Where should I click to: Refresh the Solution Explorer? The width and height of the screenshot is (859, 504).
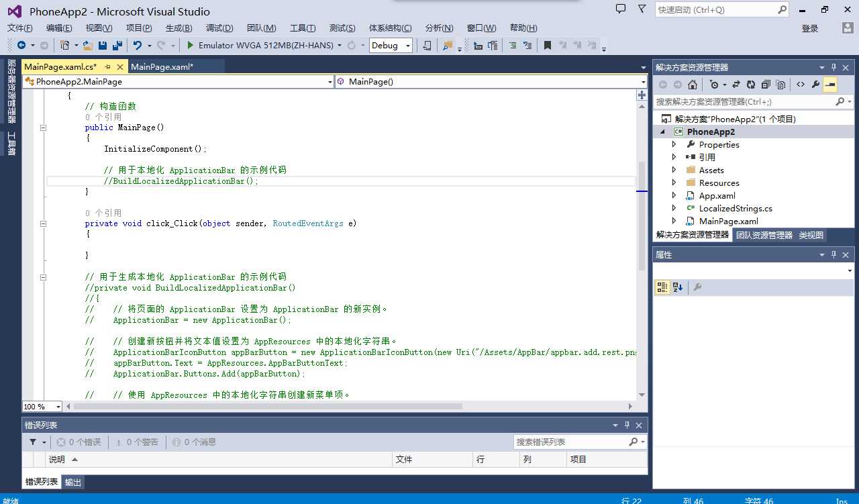point(751,85)
